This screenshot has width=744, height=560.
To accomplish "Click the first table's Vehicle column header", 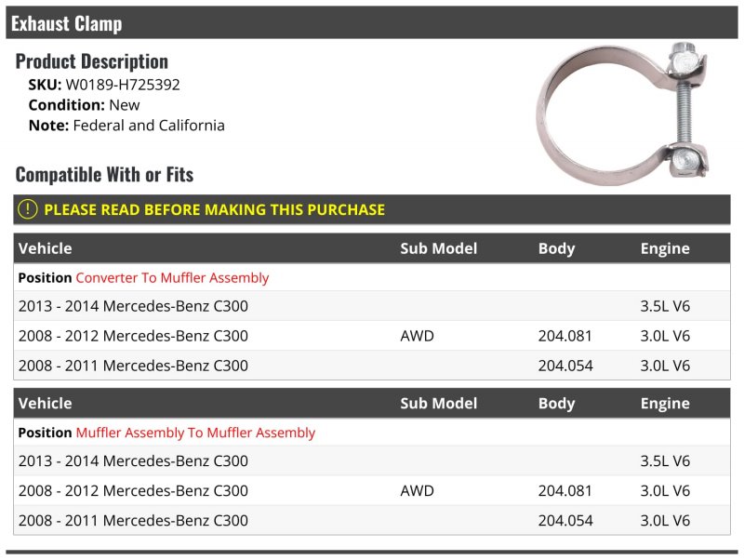I will [45, 248].
